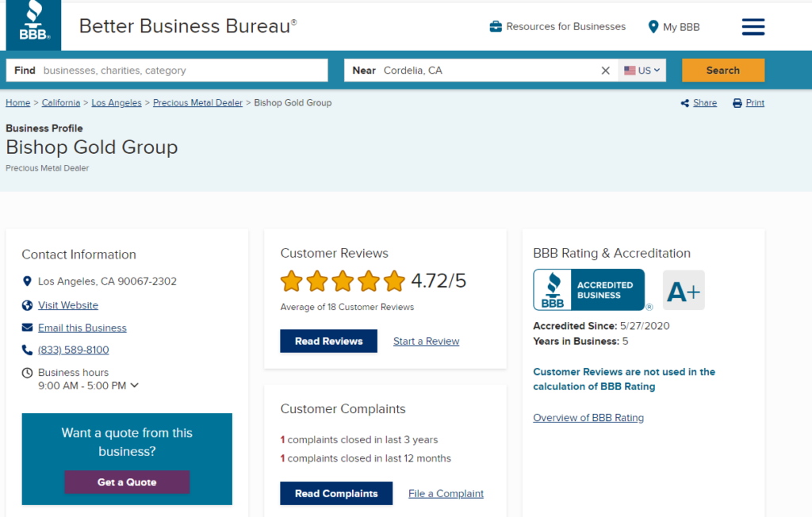This screenshot has width=812, height=517.
Task: Click the A+ rating badge
Action: 684,290
